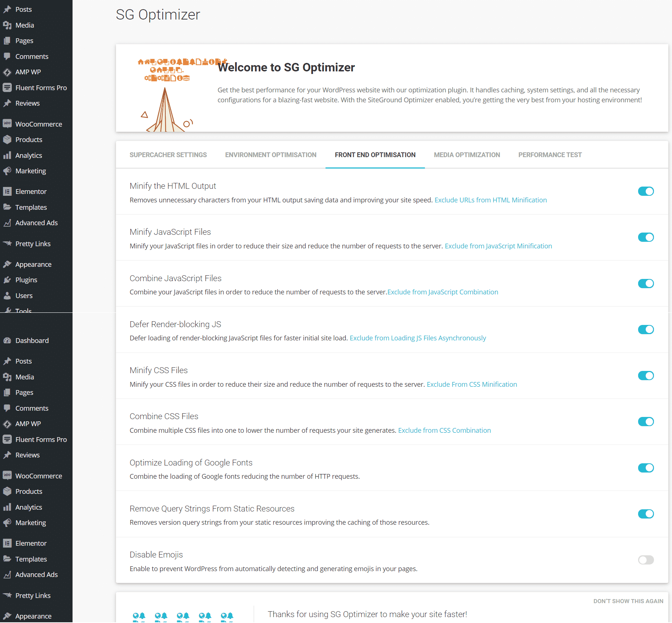Viewport: 672px width, 623px height.
Task: Toggle off Minify the HTML Output
Action: 646,191
